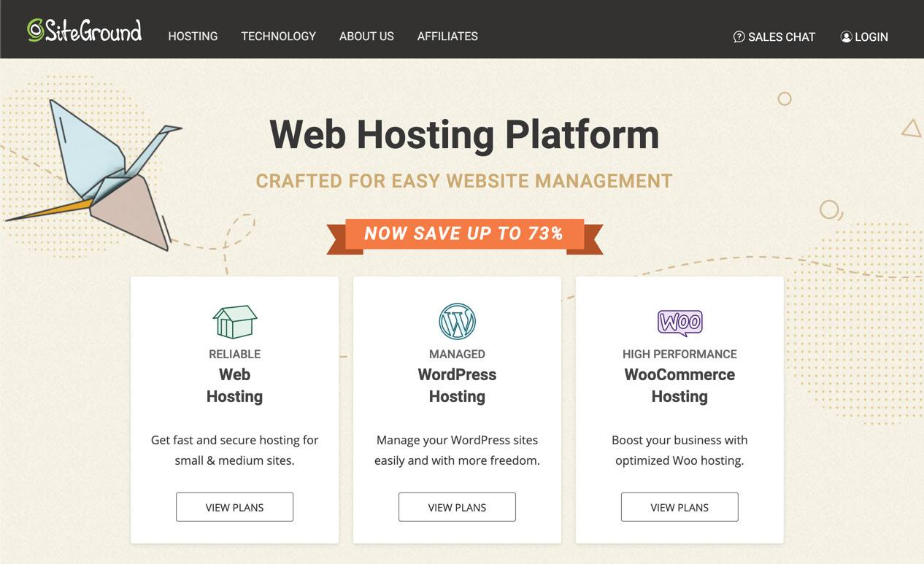Click VIEW PLANS under WooCommerce Hosting
This screenshot has width=924, height=564.
tap(679, 506)
